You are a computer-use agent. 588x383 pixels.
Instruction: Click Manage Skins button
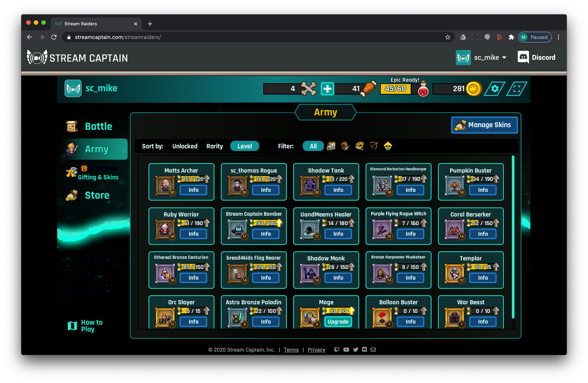[484, 125]
